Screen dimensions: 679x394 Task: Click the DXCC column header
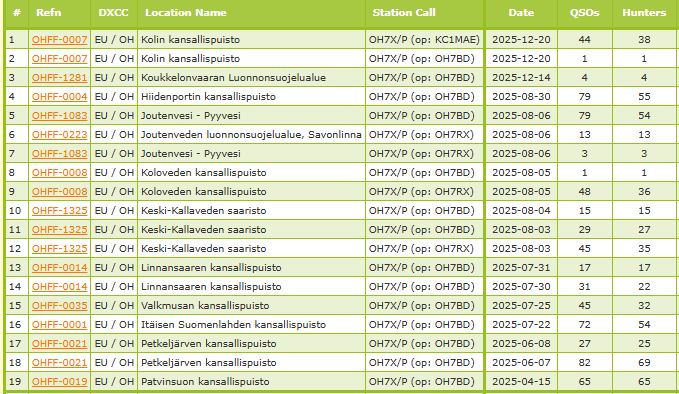113,13
